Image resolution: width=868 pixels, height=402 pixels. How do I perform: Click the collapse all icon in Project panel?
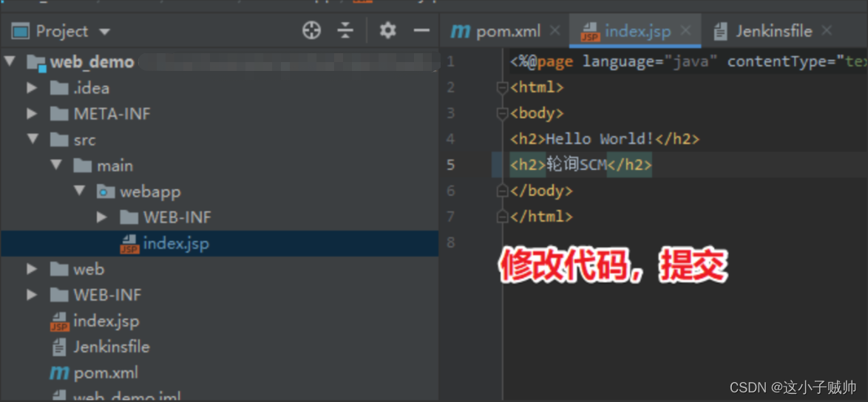(345, 31)
